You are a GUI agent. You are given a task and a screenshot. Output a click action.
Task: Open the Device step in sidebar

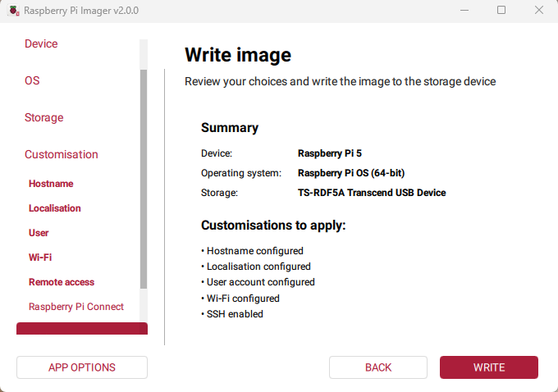coord(41,43)
